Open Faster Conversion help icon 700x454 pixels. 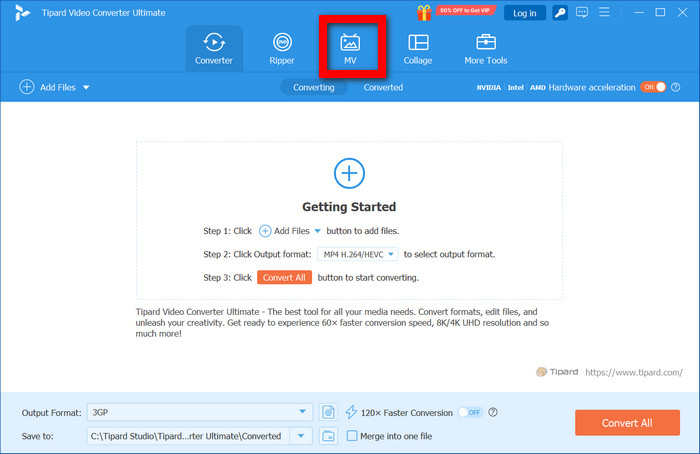493,412
